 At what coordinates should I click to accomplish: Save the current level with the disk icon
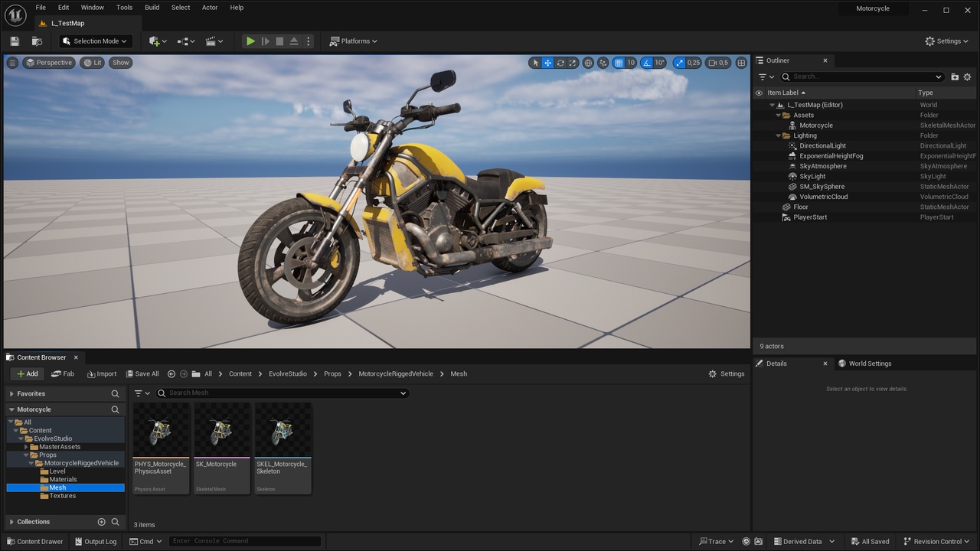(15, 41)
